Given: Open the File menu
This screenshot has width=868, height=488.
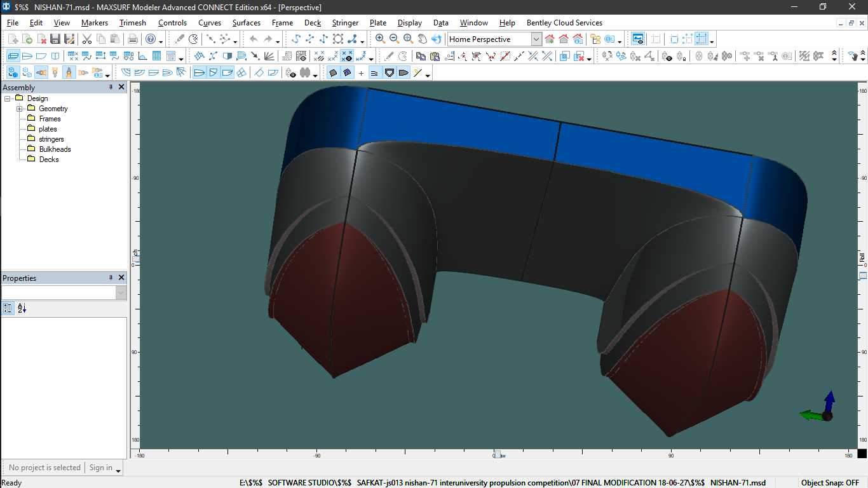Looking at the screenshot, I should tap(13, 23).
